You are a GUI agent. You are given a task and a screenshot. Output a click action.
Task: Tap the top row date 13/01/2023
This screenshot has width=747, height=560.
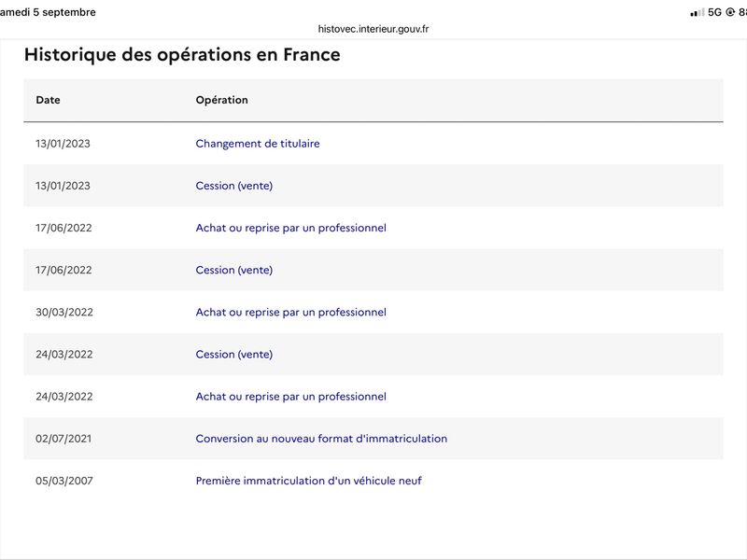[63, 144]
